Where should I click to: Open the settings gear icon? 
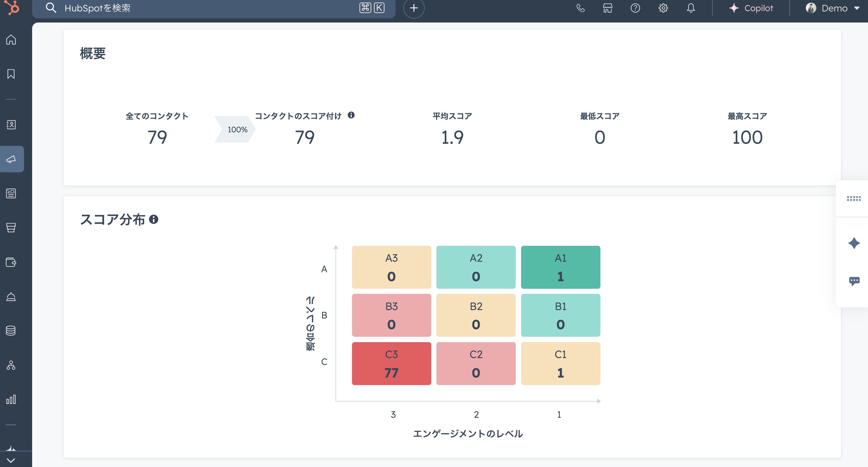(x=663, y=8)
